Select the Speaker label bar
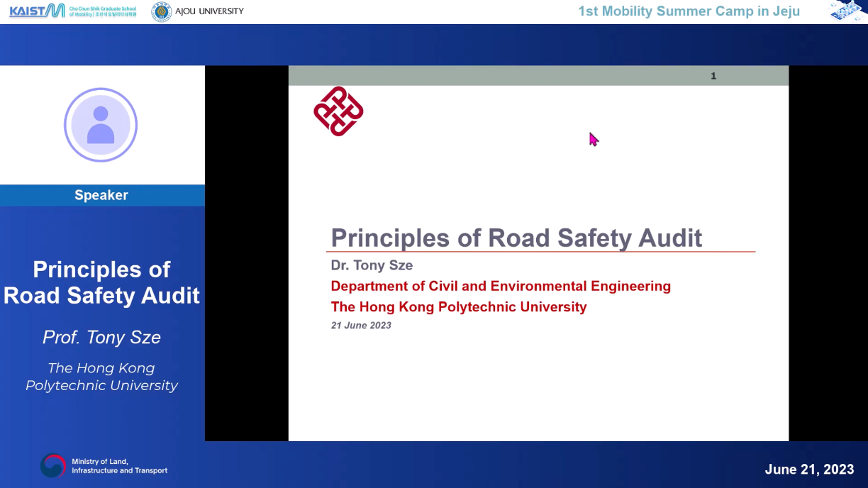 coord(101,195)
